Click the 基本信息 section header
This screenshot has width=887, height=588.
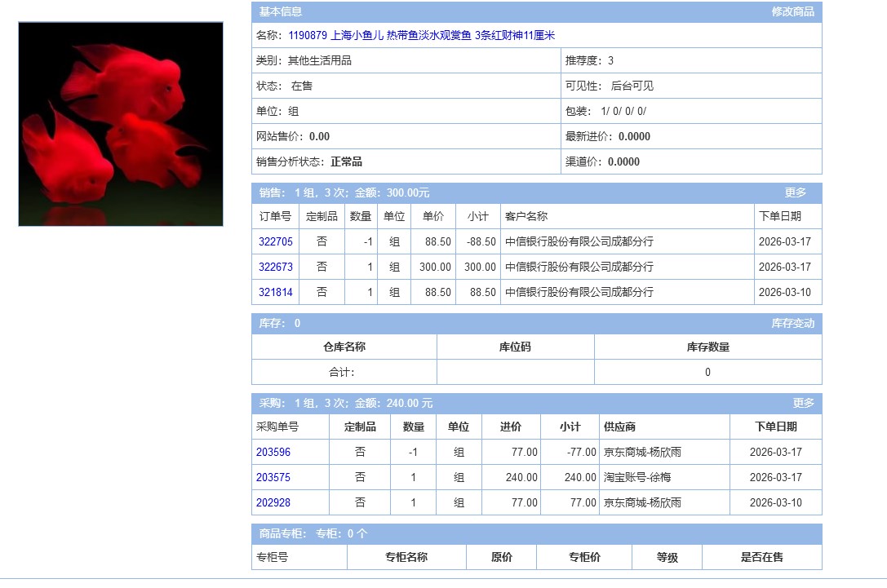(x=281, y=12)
